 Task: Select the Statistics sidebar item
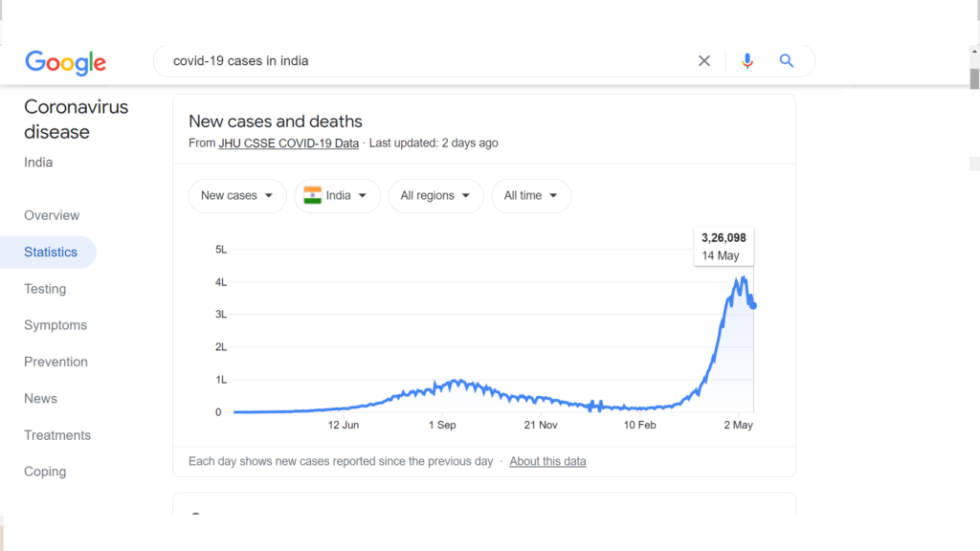48,253
